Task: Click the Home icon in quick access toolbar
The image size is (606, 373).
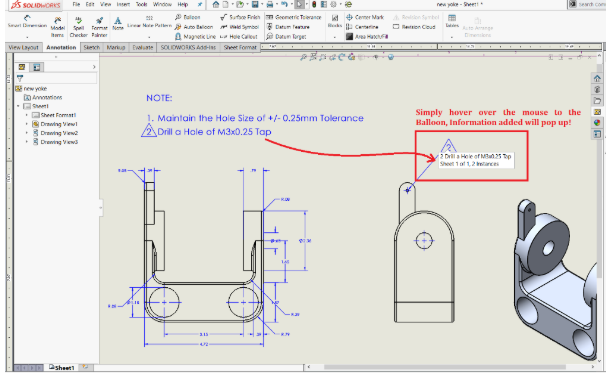Action: pyautogui.click(x=216, y=4)
